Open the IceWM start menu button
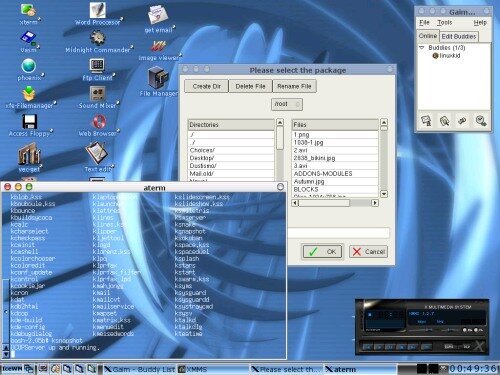This screenshot has height=375, width=500. 13,369
